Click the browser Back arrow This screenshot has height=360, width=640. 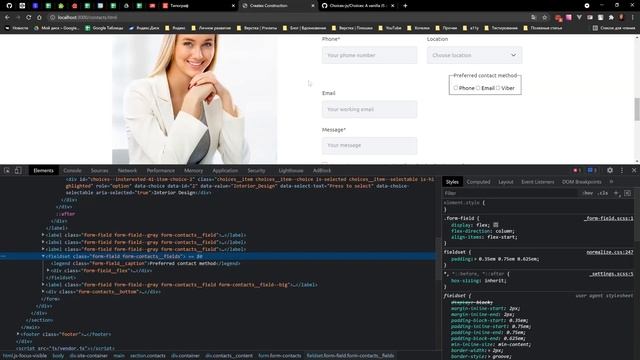click(x=7, y=18)
